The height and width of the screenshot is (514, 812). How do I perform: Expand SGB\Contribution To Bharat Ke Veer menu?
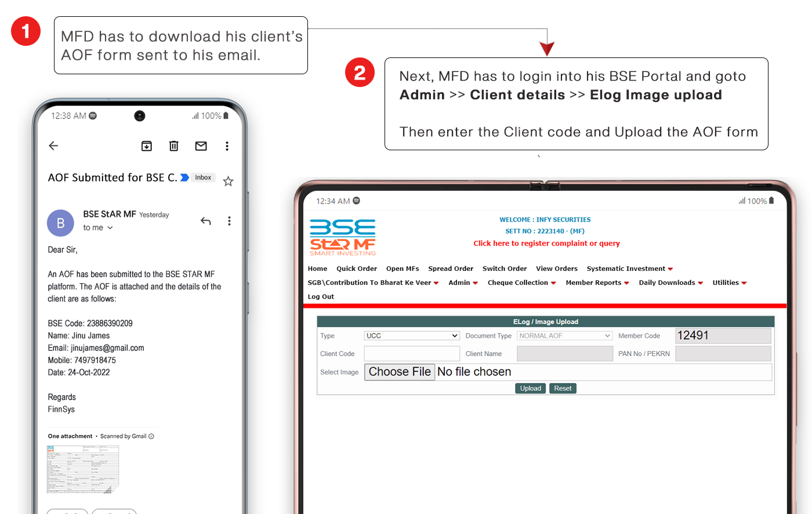tap(373, 283)
